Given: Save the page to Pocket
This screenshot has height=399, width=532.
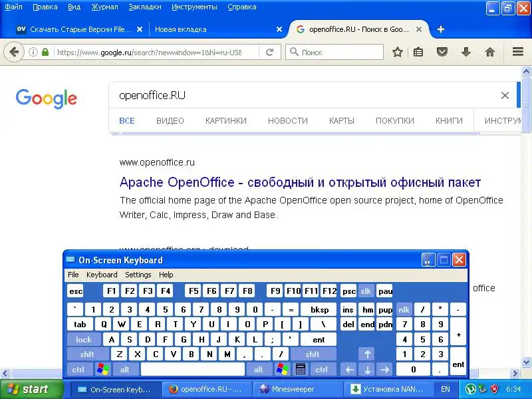Looking at the screenshot, I should [x=442, y=53].
